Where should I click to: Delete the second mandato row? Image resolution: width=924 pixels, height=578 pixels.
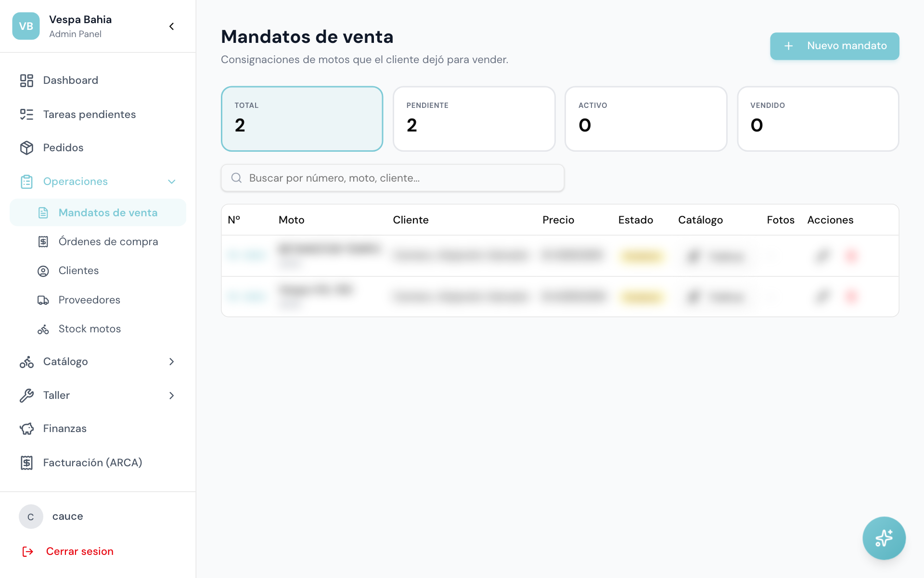851,296
